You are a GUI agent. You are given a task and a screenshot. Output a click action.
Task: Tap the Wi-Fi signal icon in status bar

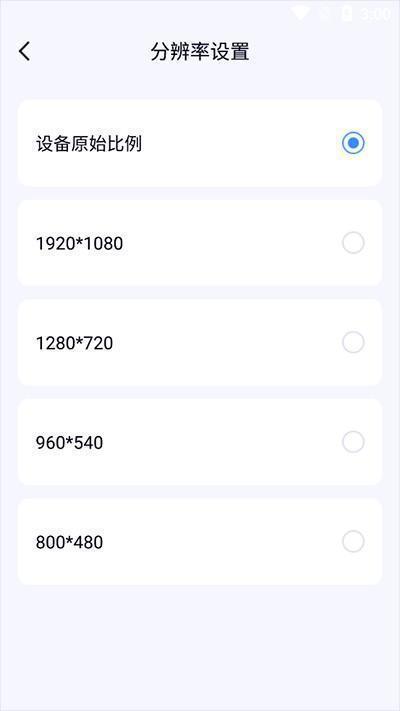301,13
